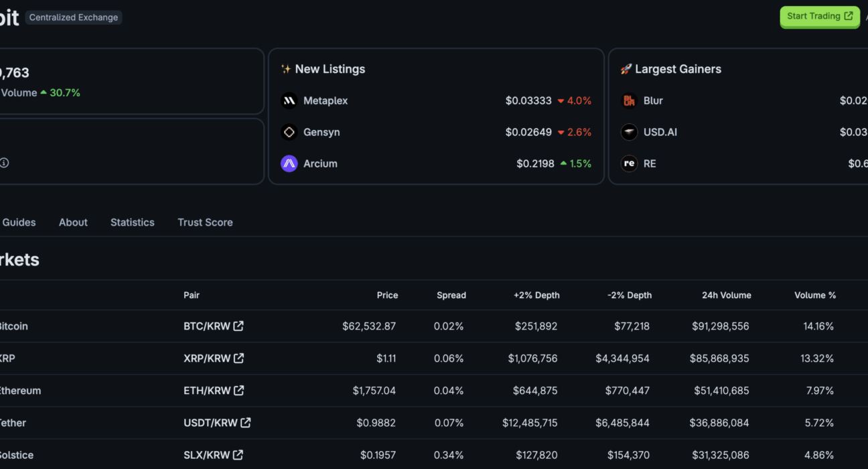This screenshot has width=868, height=469.
Task: Open the XRP/KRW pair link
Action: [x=207, y=358]
